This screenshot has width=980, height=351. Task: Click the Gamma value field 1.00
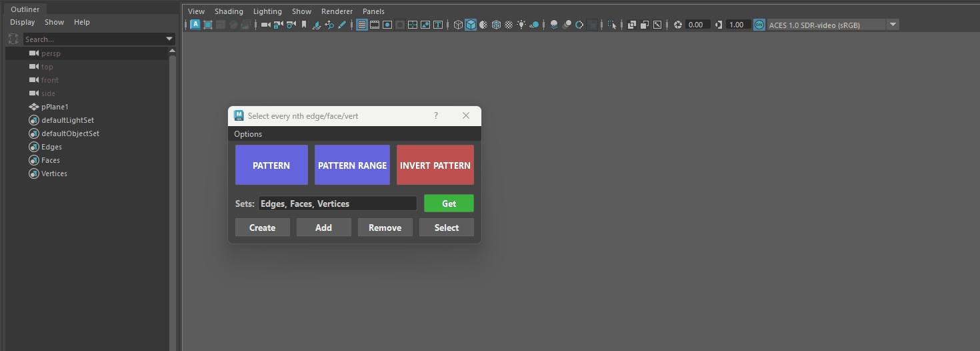point(739,25)
